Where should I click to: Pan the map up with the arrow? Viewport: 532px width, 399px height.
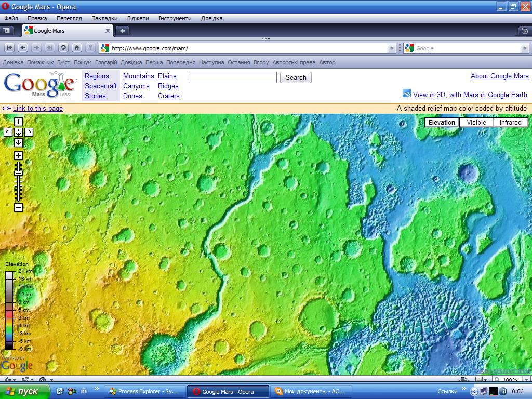pyautogui.click(x=18, y=122)
